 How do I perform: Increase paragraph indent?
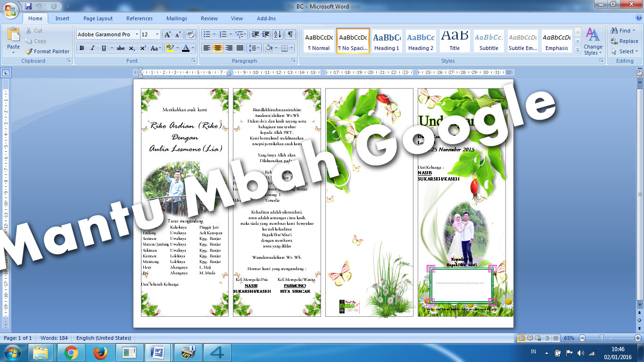[266, 34]
